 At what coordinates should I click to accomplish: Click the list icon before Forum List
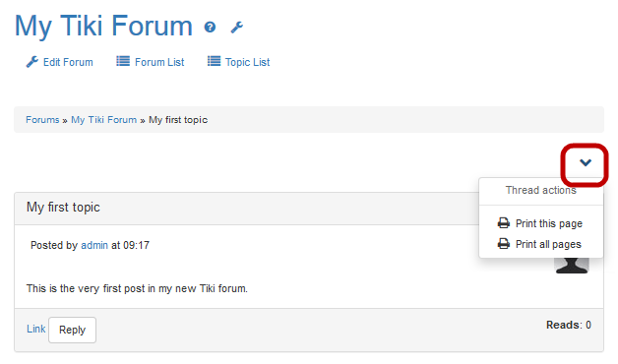pyautogui.click(x=123, y=61)
